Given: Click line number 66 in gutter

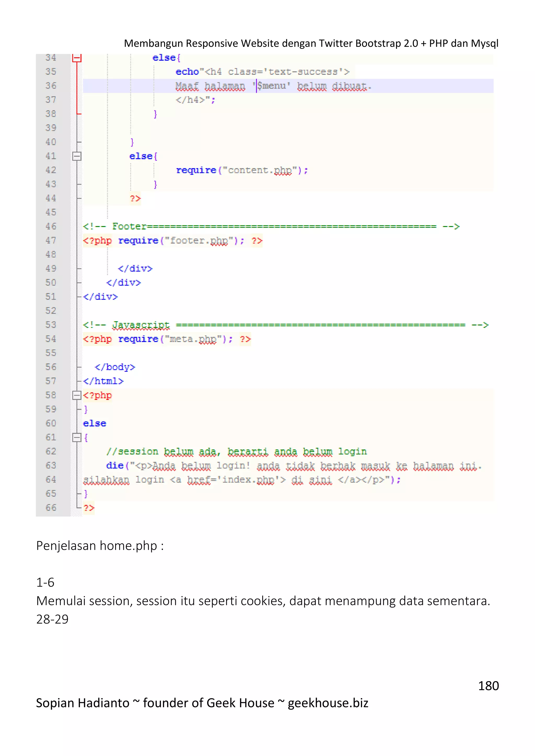Looking at the screenshot, I should 51,507.
